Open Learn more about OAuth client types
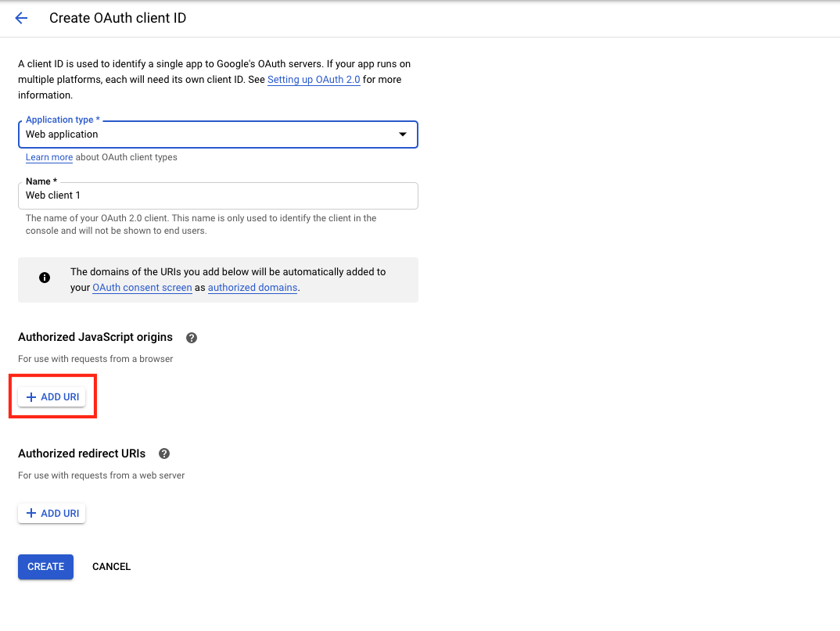The height and width of the screenshot is (631, 840). (48, 157)
